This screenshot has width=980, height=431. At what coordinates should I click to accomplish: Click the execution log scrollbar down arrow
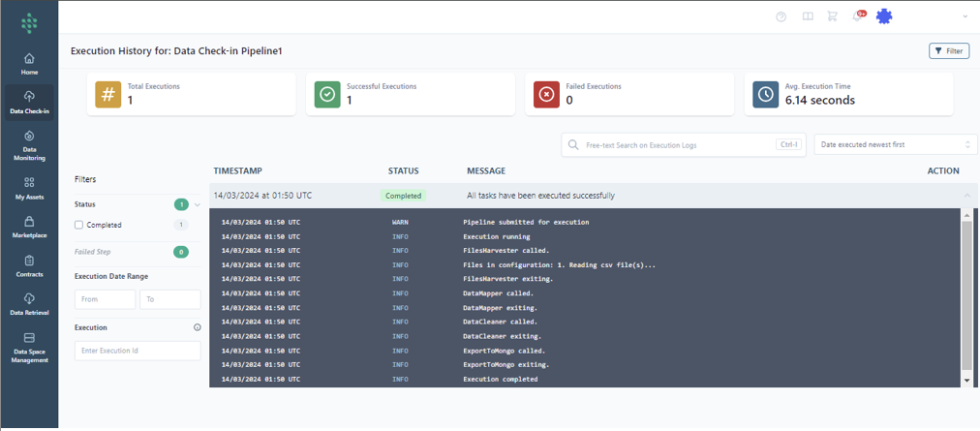pos(965,381)
